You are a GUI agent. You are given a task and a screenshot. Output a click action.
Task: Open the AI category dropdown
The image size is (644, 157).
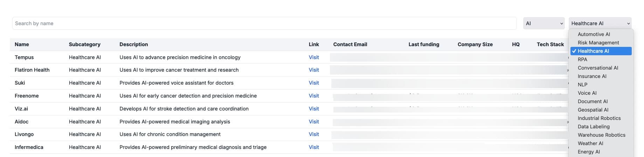point(543,23)
